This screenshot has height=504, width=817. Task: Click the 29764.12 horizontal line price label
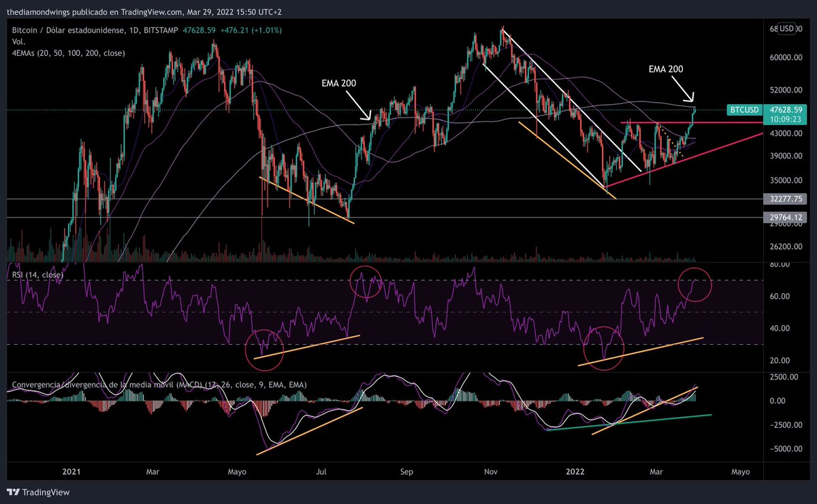point(785,218)
